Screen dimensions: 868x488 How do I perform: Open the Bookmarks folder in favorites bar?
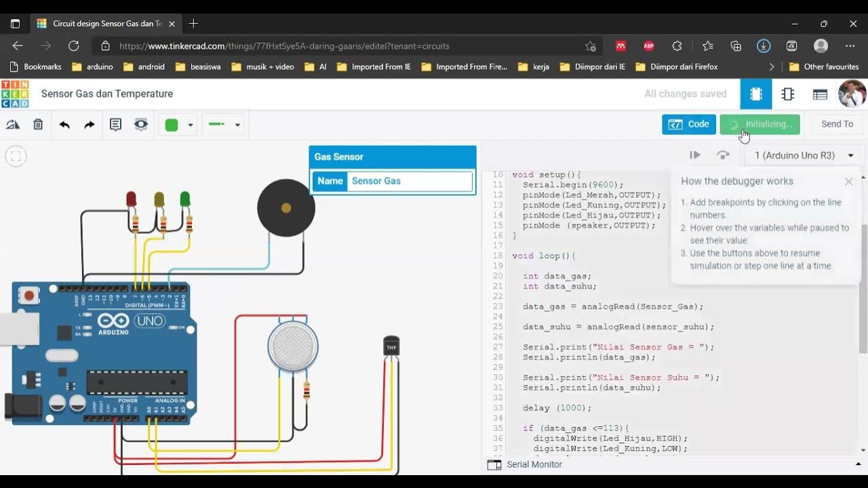[x=35, y=67]
